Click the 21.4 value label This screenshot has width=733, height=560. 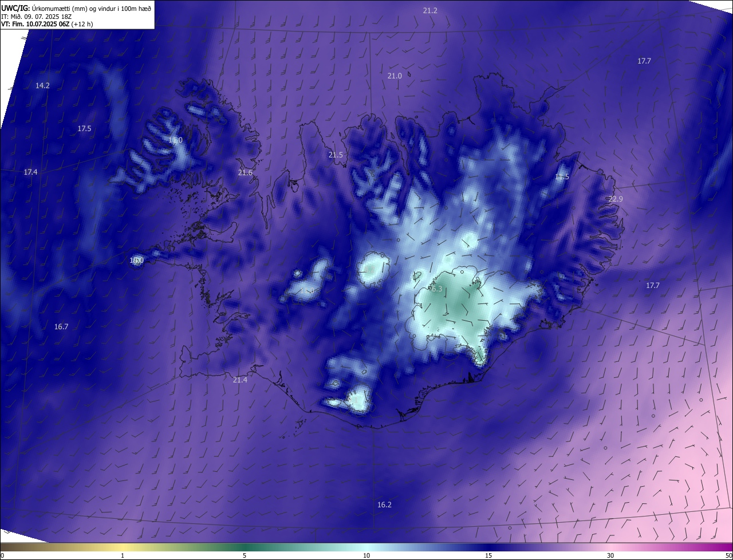coord(240,380)
